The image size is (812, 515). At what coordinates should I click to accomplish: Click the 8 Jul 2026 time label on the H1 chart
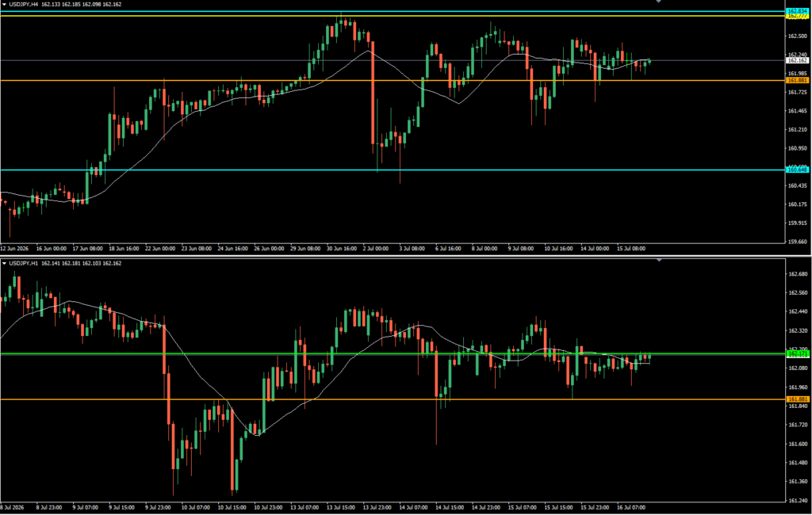pyautogui.click(x=13, y=508)
